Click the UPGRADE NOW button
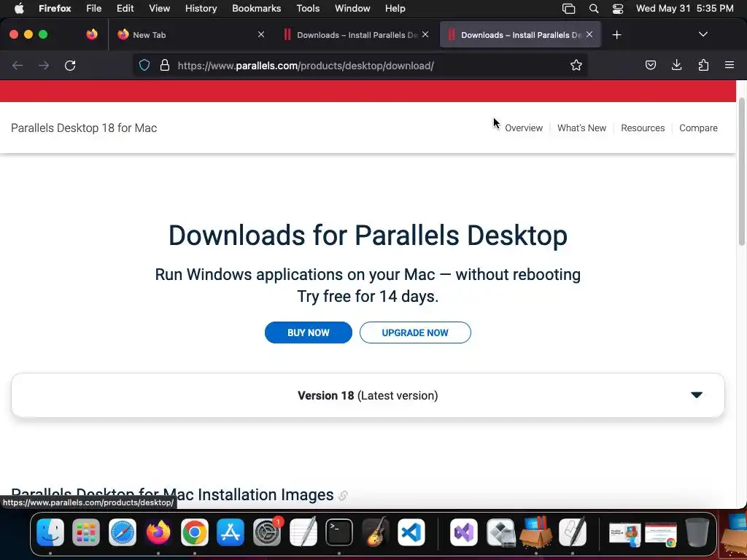Image resolution: width=747 pixels, height=560 pixels. point(415,332)
